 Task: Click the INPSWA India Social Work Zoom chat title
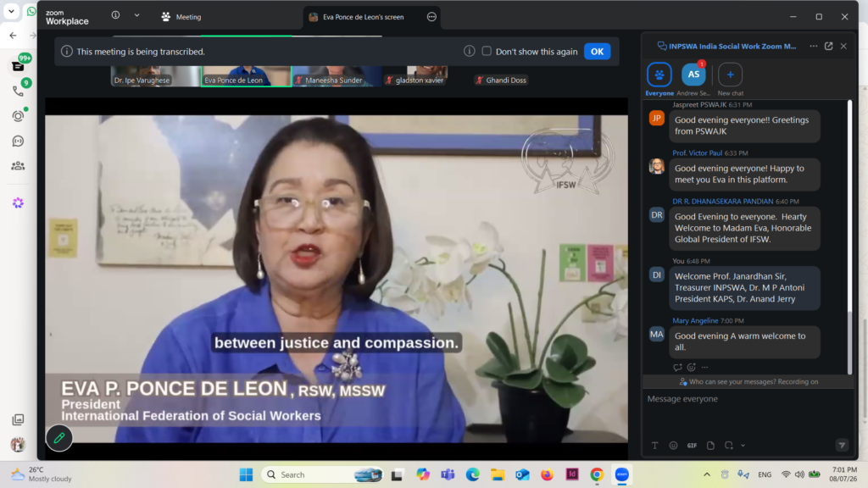[x=732, y=46]
